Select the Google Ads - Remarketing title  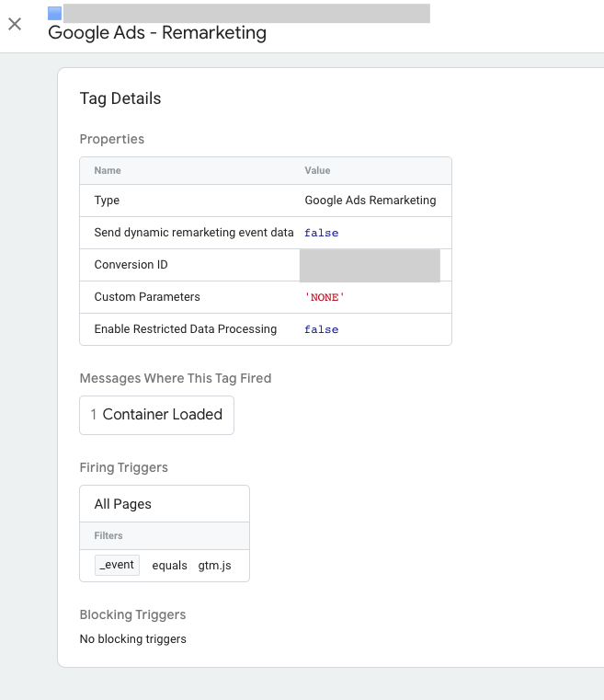(157, 33)
